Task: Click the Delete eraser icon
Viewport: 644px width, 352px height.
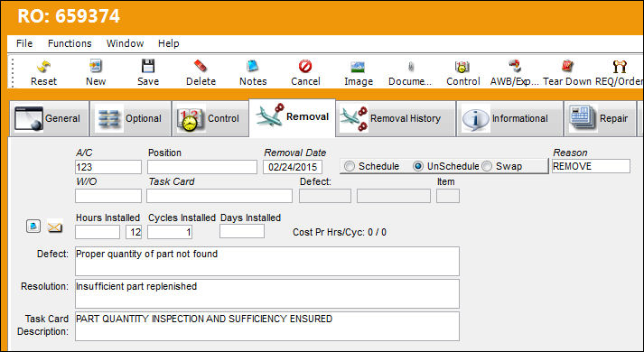Action: pyautogui.click(x=201, y=66)
